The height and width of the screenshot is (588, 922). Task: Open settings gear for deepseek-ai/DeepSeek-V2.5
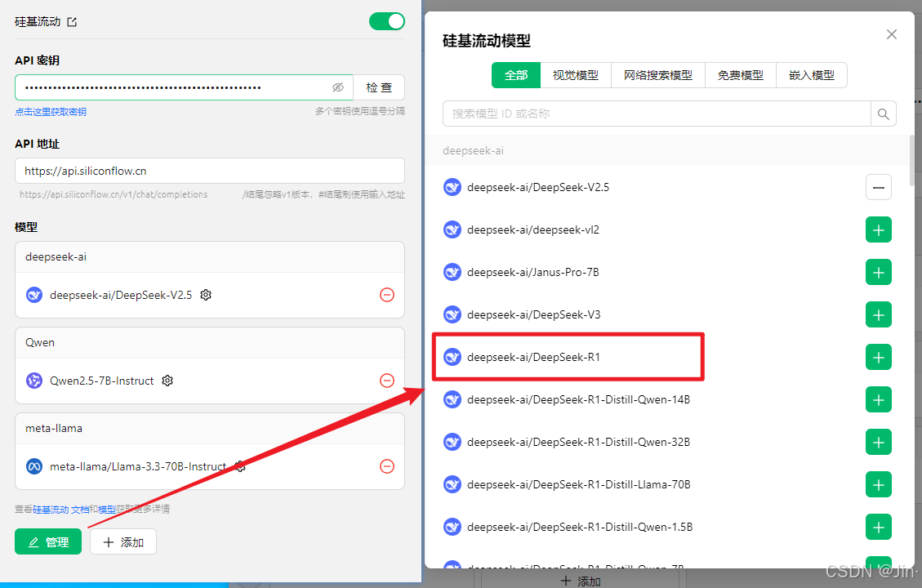206,295
